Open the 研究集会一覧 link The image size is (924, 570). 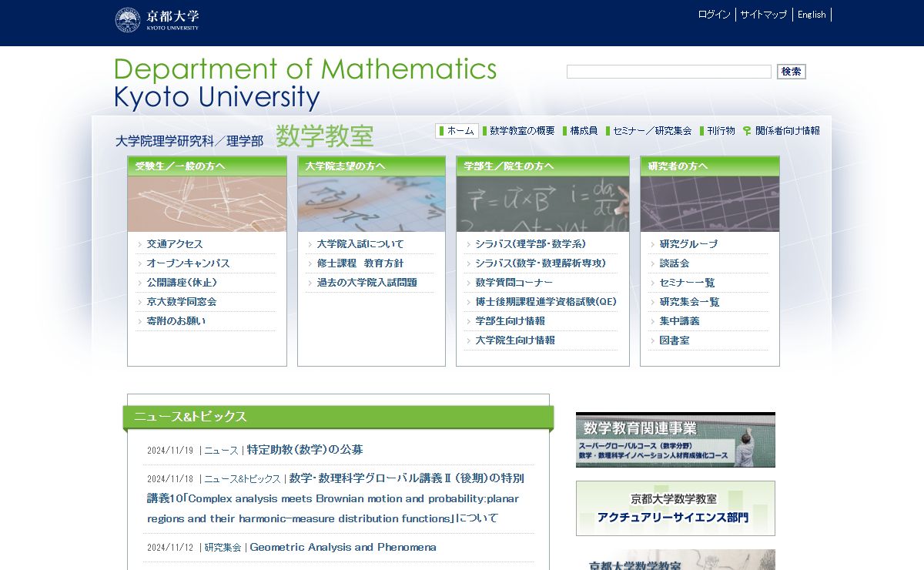[x=689, y=302]
